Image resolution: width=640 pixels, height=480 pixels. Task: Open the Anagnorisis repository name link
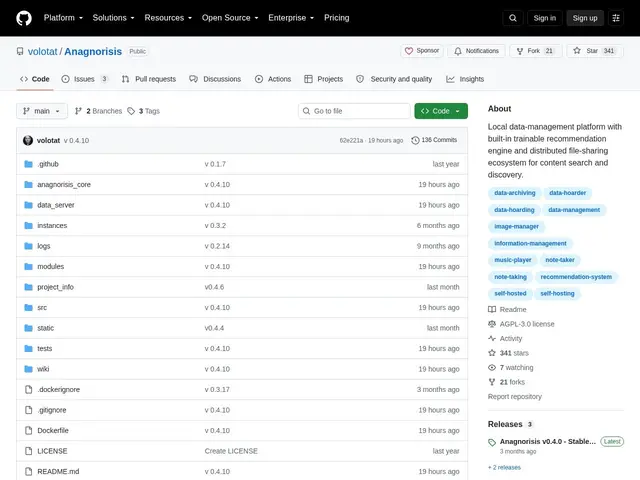click(x=93, y=51)
